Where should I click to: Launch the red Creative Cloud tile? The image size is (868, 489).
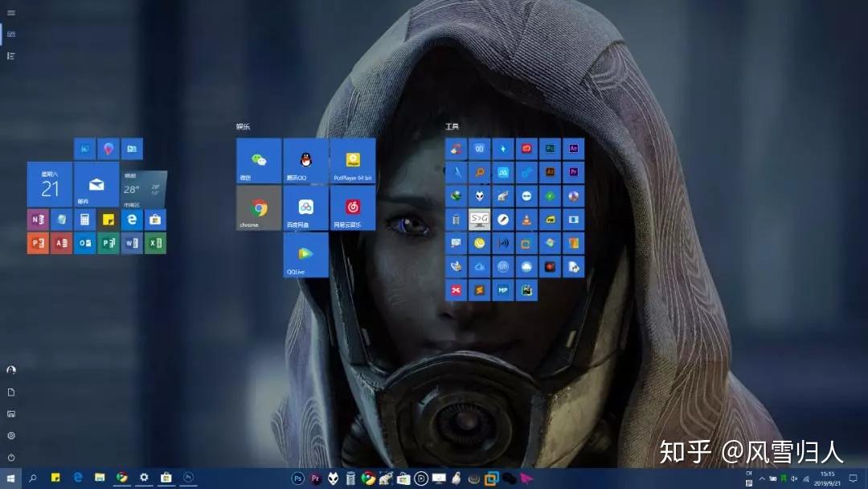[526, 149]
